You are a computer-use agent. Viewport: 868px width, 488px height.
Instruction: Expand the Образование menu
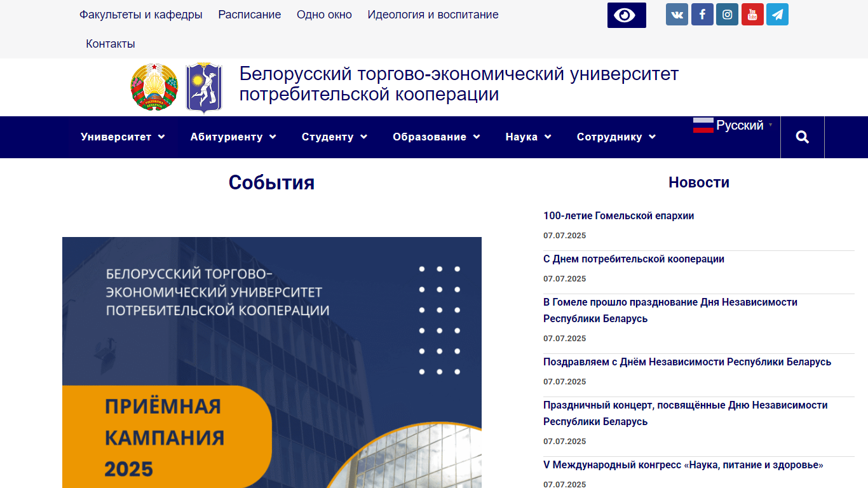tap(436, 137)
